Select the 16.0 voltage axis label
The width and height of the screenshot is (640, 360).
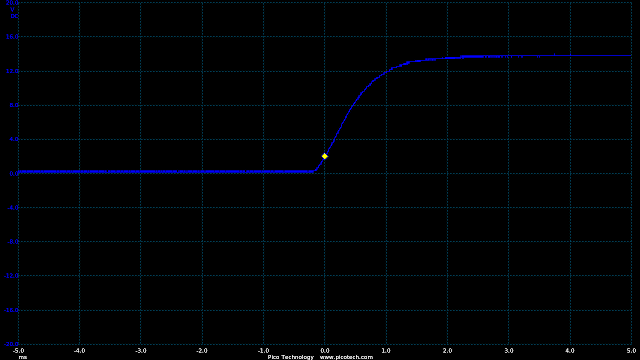[12, 37]
